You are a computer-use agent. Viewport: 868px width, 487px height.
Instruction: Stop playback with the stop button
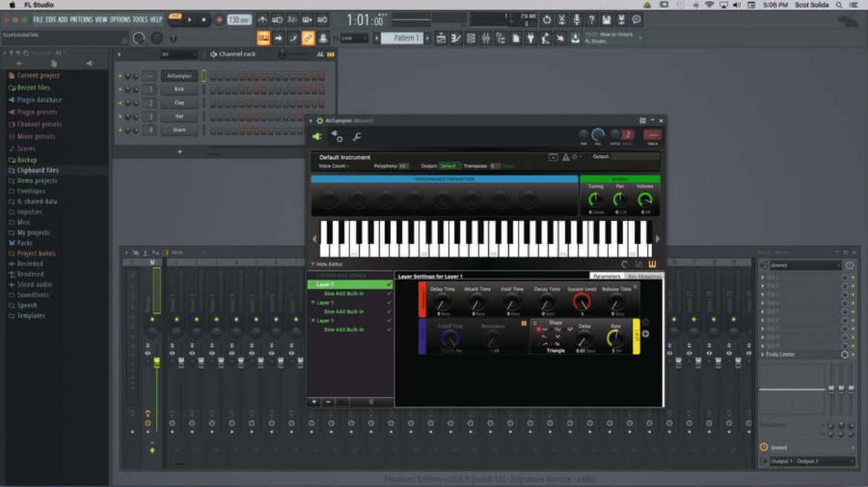click(x=204, y=20)
